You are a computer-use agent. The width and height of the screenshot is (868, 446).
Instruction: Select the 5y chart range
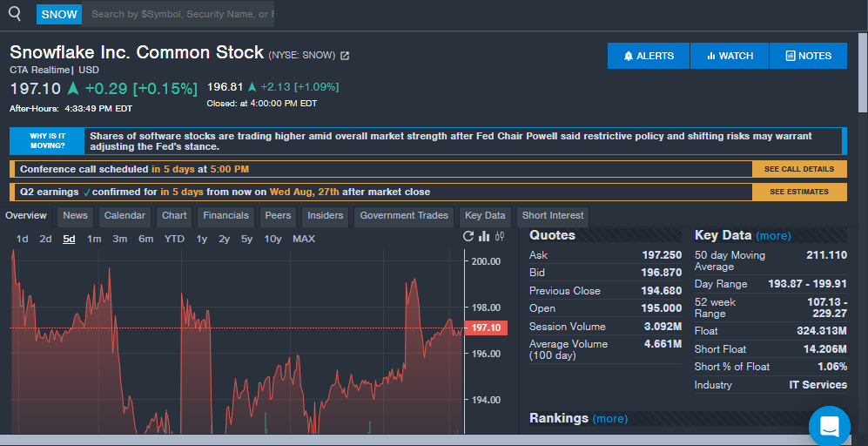(x=247, y=239)
